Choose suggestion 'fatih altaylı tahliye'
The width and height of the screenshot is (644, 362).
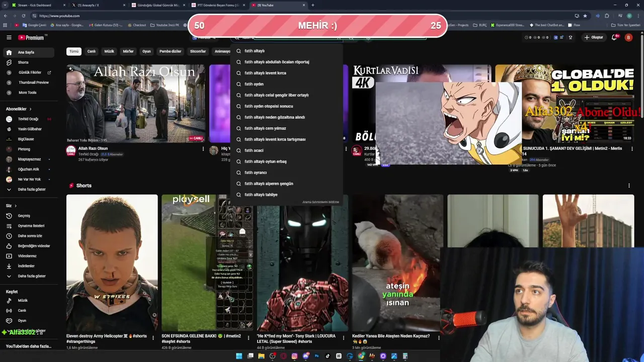point(286,195)
